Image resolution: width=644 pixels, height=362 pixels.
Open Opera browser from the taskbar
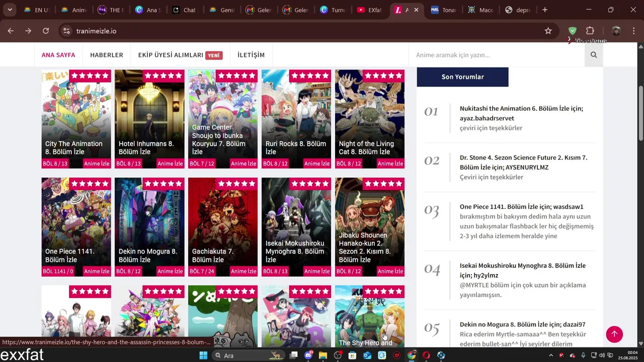point(427,355)
